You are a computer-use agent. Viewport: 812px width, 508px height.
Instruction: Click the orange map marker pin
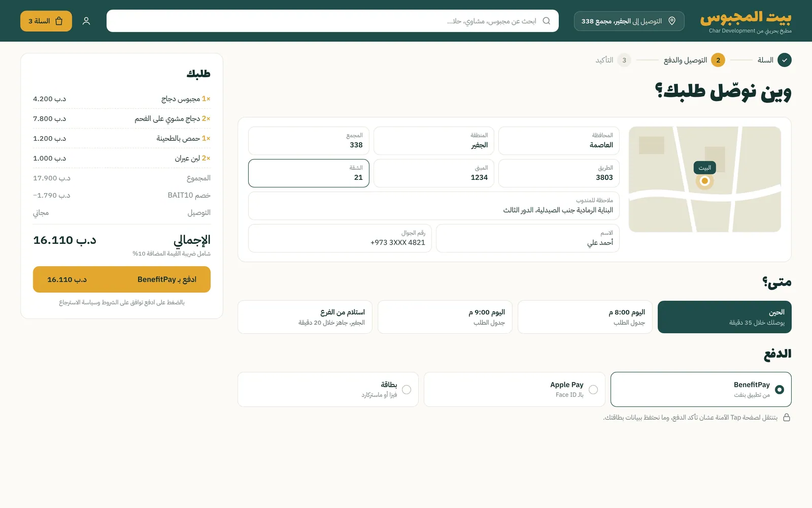point(704,181)
